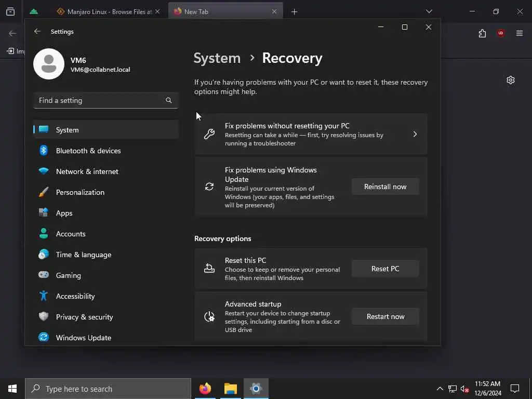Image resolution: width=532 pixels, height=399 pixels.
Task: Show hidden system tray icons
Action: pos(440,389)
